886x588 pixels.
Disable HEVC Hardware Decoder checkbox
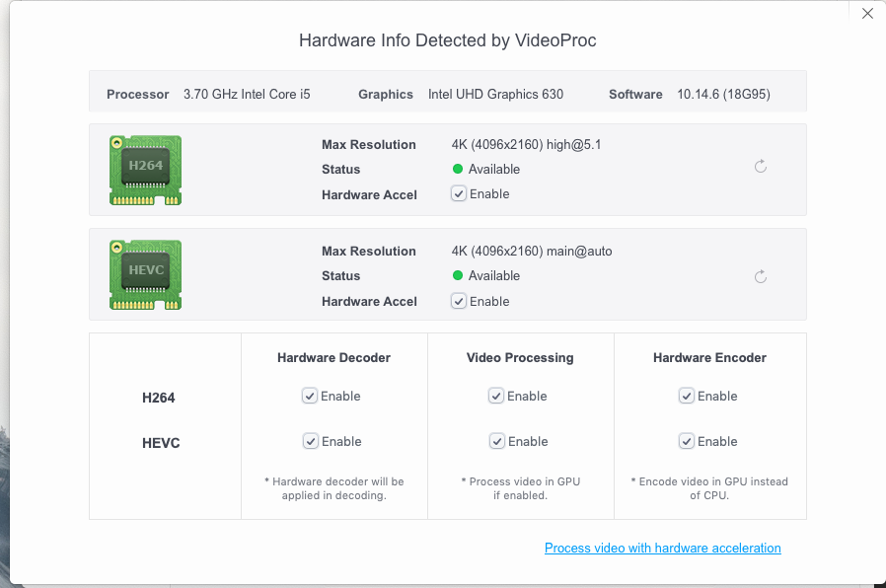click(310, 441)
